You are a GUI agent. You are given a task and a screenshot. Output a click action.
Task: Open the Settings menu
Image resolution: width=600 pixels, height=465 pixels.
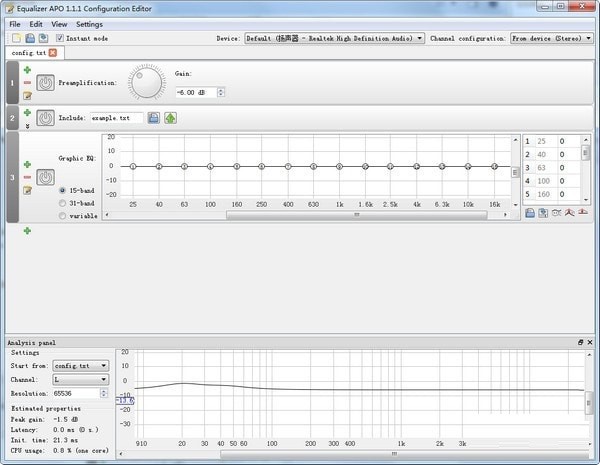(89, 24)
